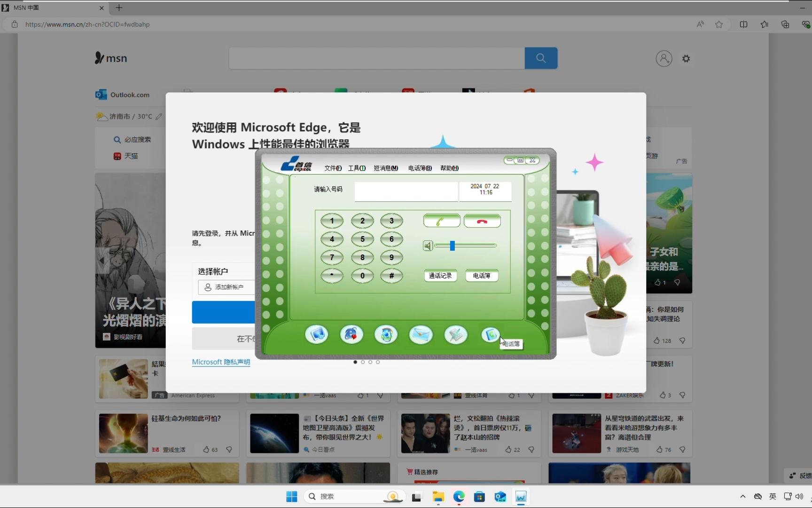Dial digit 3 on the keypad
This screenshot has height=508, width=812.
click(391, 221)
